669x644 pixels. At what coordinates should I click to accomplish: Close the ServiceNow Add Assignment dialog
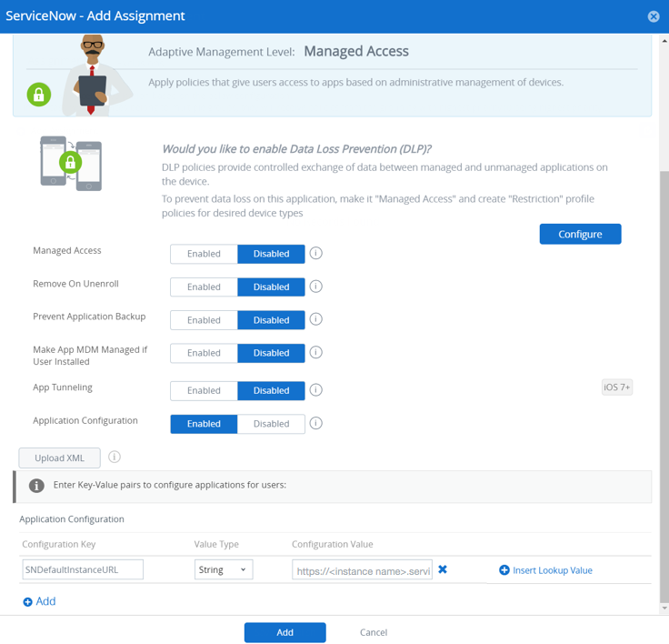654,16
